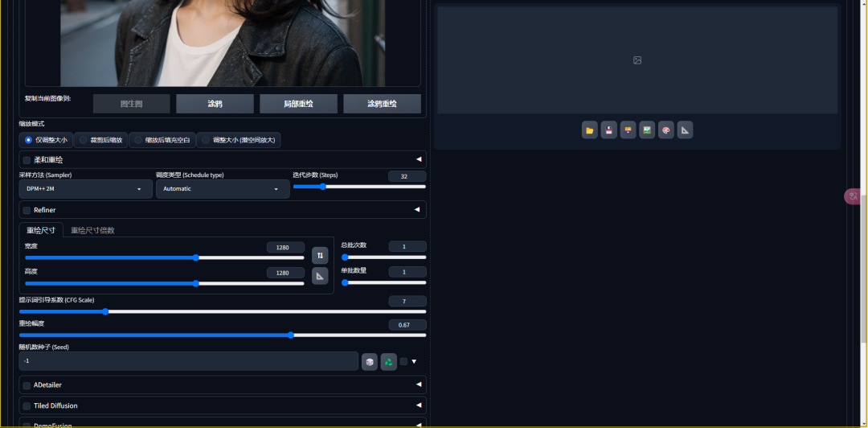Click the CFG Scale slider track
Image resolution: width=868 pixels, height=428 pixels.
[222, 311]
